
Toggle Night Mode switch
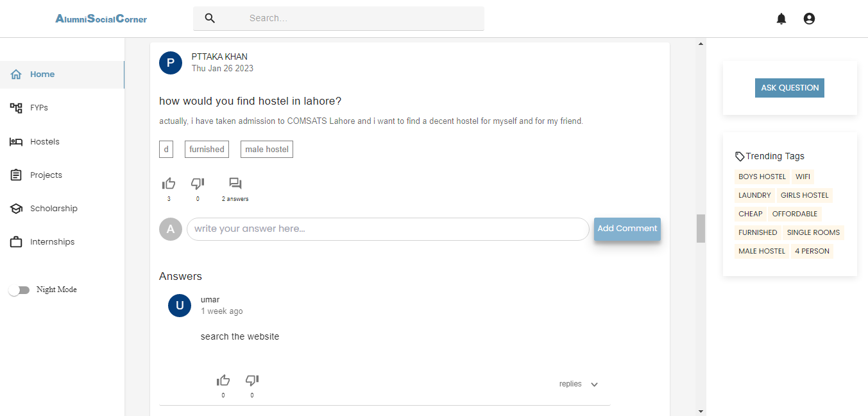click(19, 290)
